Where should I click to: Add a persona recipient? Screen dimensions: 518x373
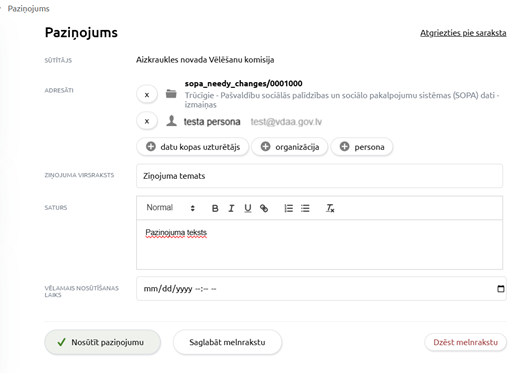pyautogui.click(x=362, y=147)
